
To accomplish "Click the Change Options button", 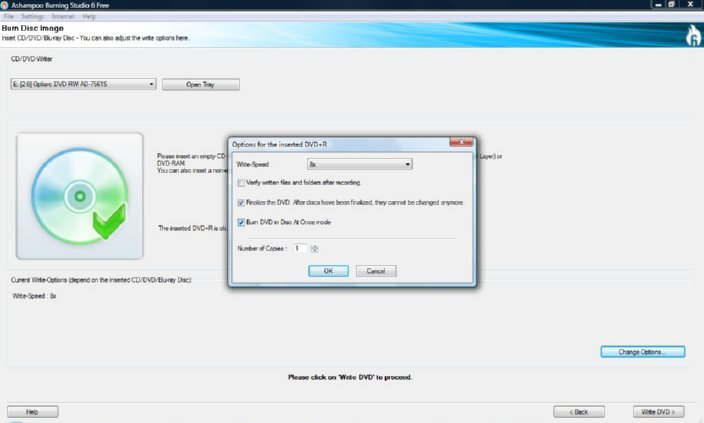I will coord(642,352).
